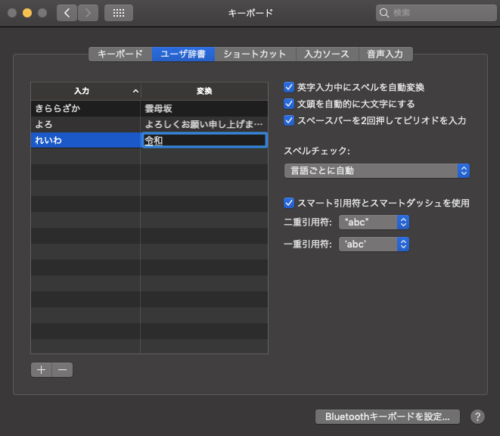Remove selected entry with minus button
The image size is (500, 436).
pos(62,370)
